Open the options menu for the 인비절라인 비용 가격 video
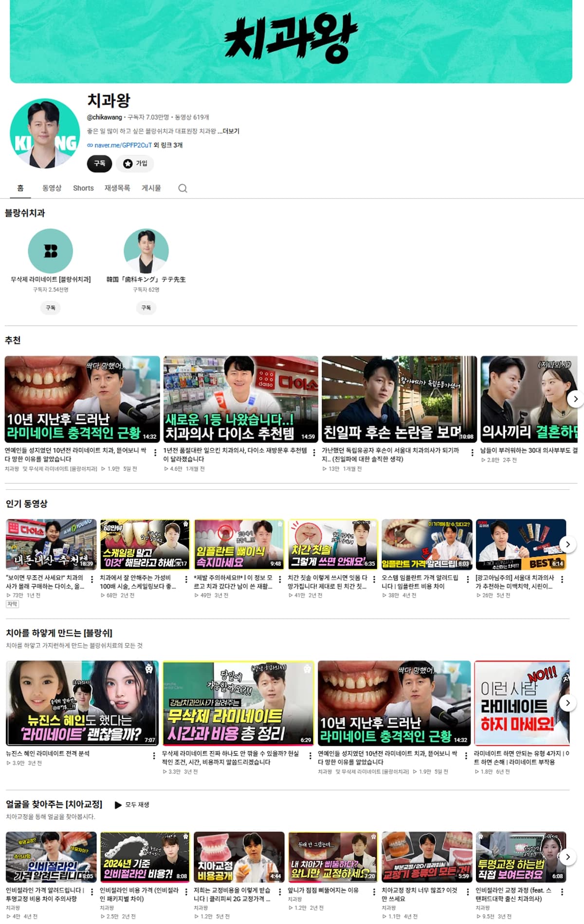Viewport: 584px width, 924px height. point(186,892)
